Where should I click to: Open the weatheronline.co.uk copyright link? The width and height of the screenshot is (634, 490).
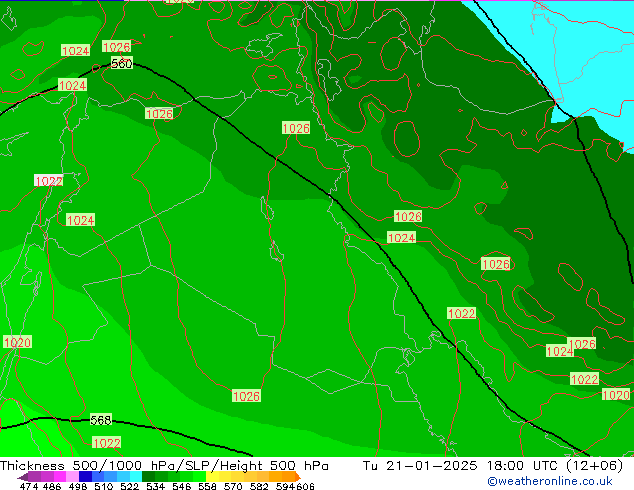[x=550, y=481]
